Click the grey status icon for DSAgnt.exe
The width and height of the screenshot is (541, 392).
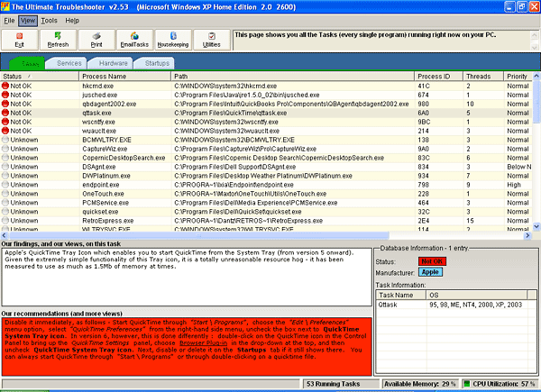(5, 166)
